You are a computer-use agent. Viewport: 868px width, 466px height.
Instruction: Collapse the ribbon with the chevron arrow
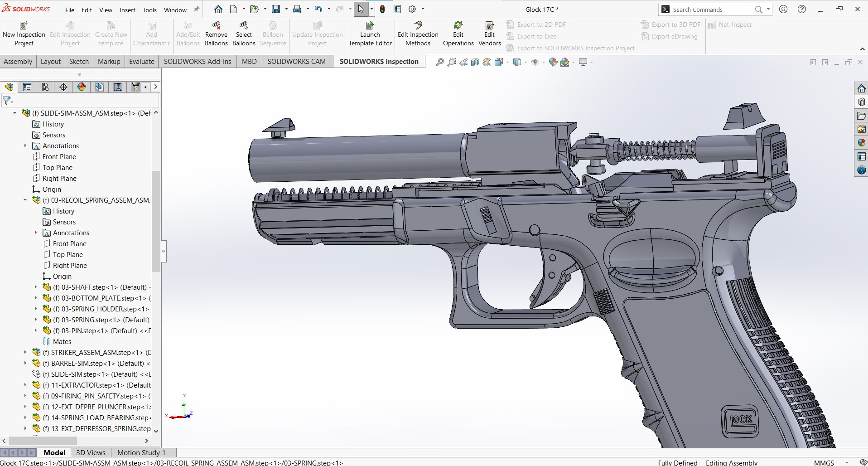point(862,49)
